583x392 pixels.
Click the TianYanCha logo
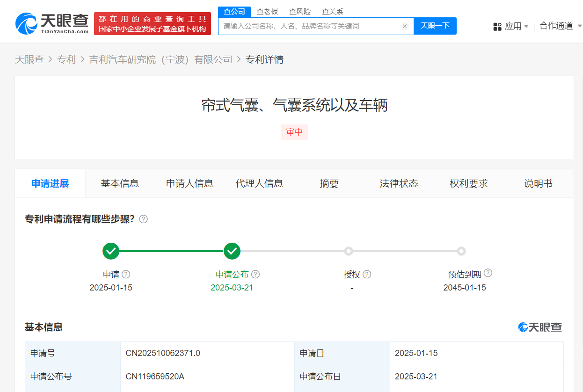pos(51,23)
